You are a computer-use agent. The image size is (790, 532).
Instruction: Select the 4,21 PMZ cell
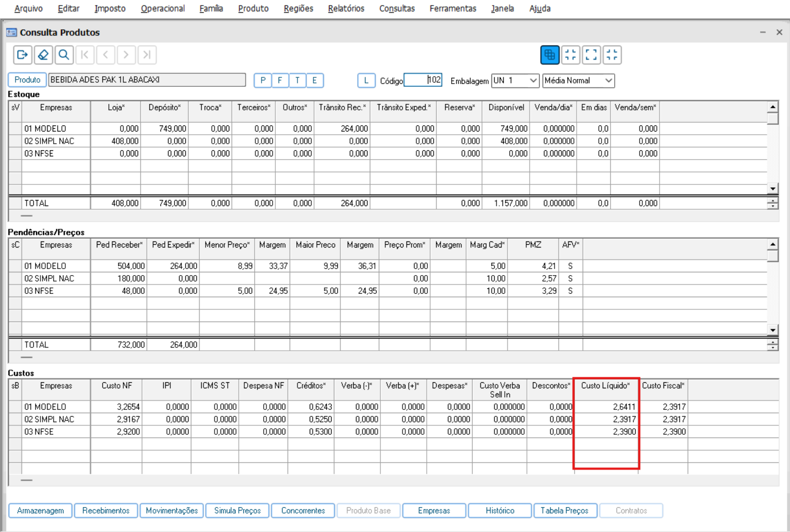pyautogui.click(x=533, y=266)
